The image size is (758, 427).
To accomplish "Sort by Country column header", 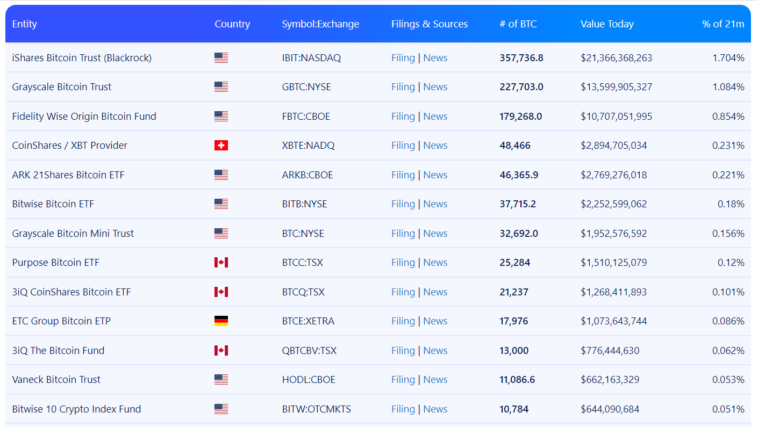I will [232, 24].
